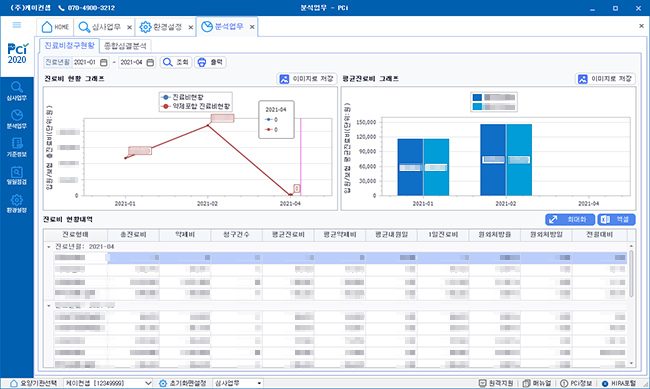Open 일일점검 in the sidebar
The image size is (650, 389).
(x=17, y=175)
